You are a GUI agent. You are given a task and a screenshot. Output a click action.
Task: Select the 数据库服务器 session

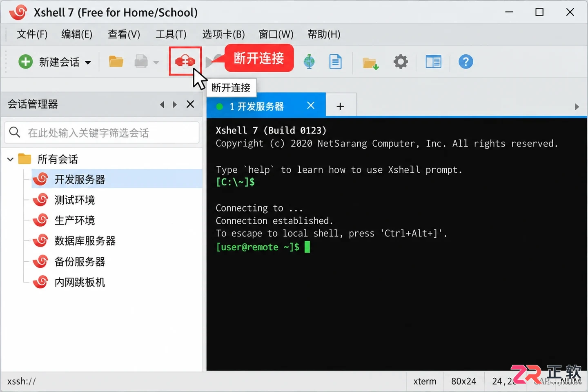[85, 241]
